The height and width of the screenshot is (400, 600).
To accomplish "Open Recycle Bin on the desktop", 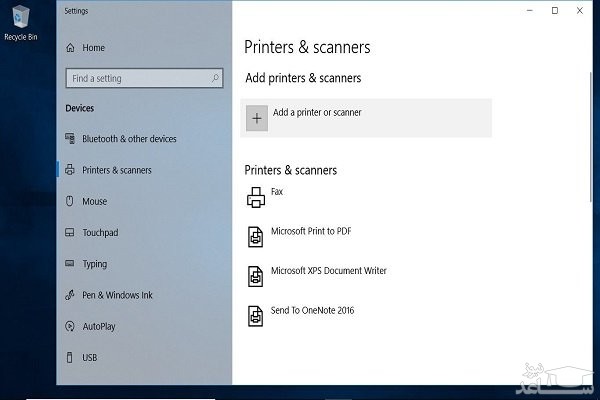I will pos(20,22).
